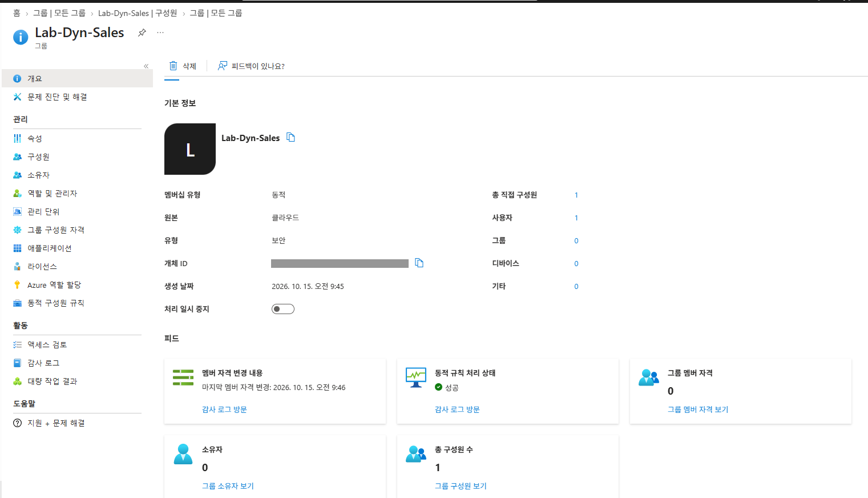Click the 대량 작업 결과 icon
The height and width of the screenshot is (498, 868).
(x=18, y=381)
